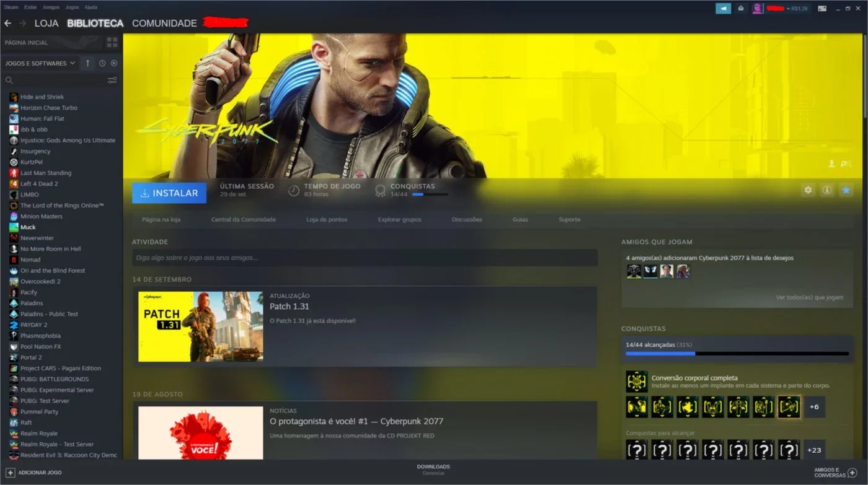Click the last highlighted unlocked achievement icon

click(x=789, y=407)
